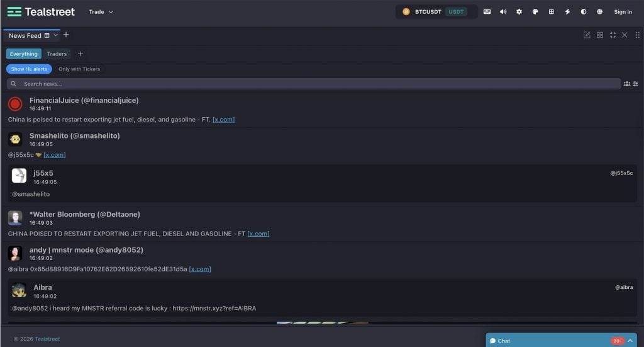This screenshot has width=644, height=347.
Task: Open the Tealstreet footer link
Action: pyautogui.click(x=47, y=339)
